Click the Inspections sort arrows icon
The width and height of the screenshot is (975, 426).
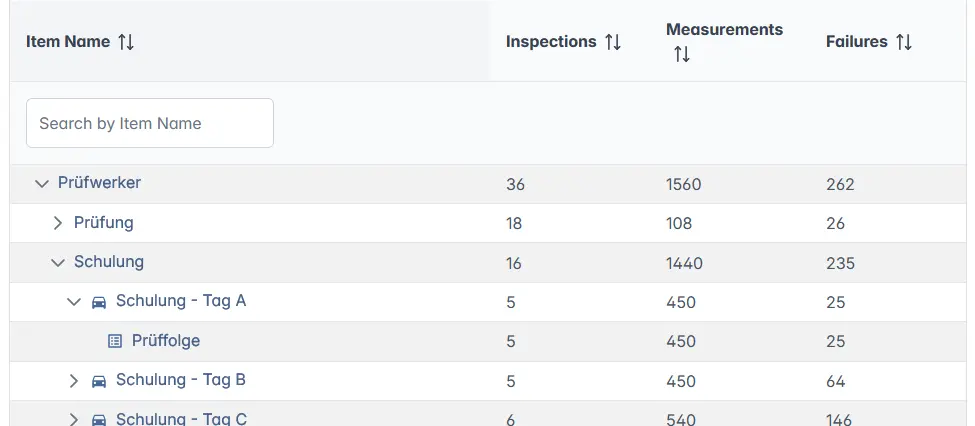613,42
